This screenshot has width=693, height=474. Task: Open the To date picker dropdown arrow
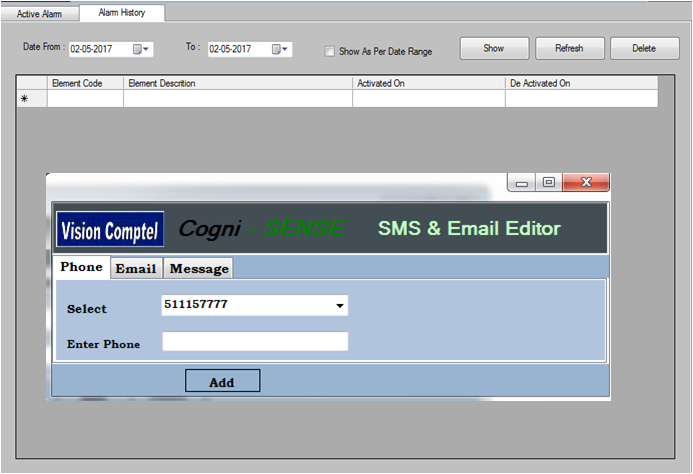coord(286,49)
